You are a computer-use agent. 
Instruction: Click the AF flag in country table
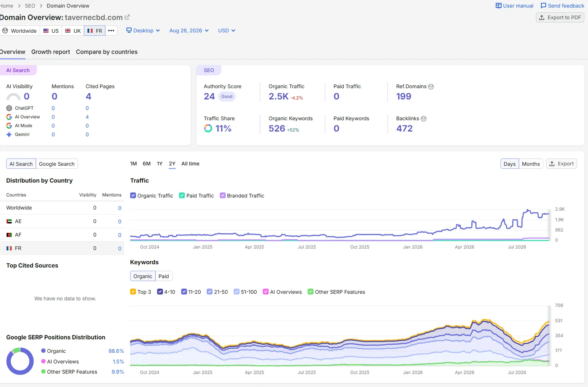tap(9, 235)
